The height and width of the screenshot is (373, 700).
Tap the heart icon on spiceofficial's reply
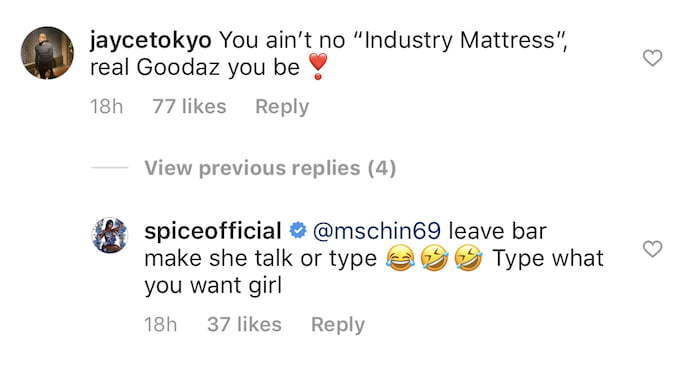pos(652,249)
